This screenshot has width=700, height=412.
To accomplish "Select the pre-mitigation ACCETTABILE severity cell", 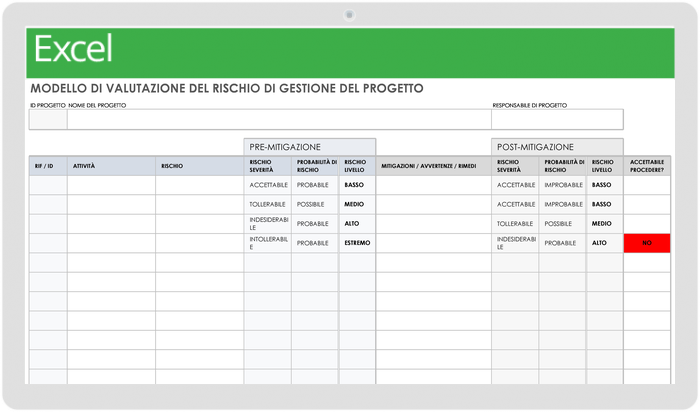I will coord(267,185).
